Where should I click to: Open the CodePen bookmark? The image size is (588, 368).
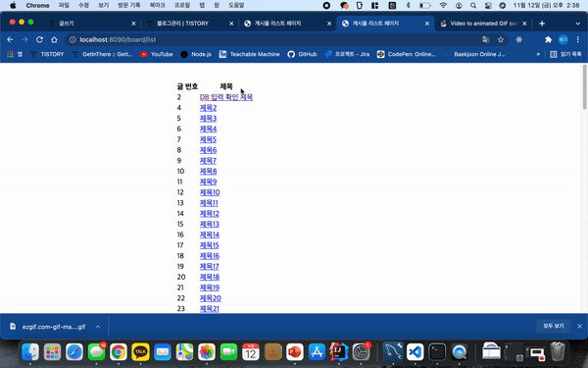point(407,54)
